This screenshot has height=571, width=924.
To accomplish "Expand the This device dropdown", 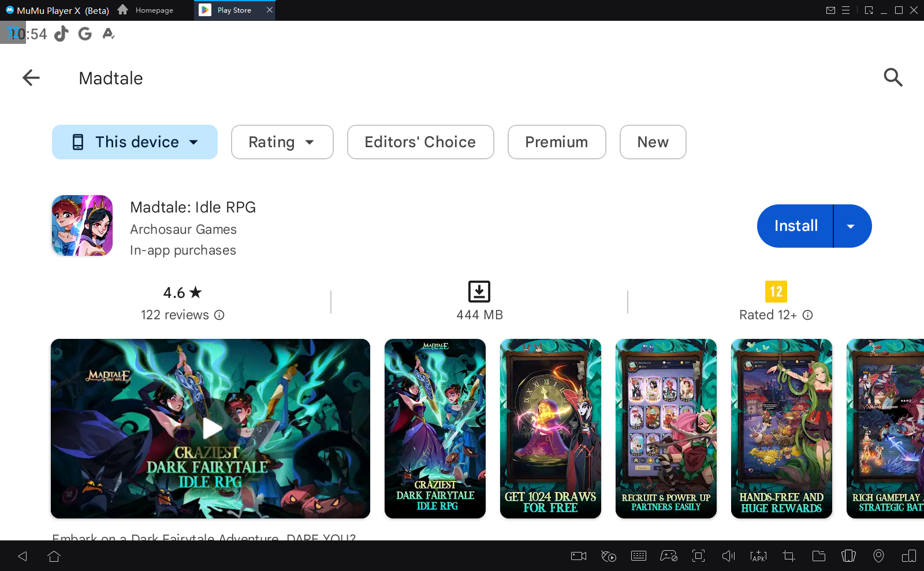I will pos(135,142).
